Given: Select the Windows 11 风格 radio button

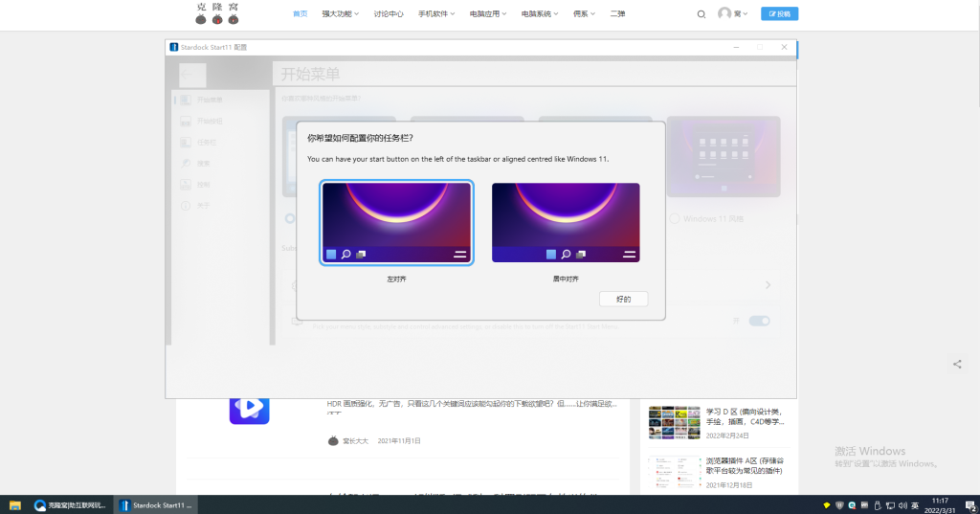Looking at the screenshot, I should click(x=675, y=219).
